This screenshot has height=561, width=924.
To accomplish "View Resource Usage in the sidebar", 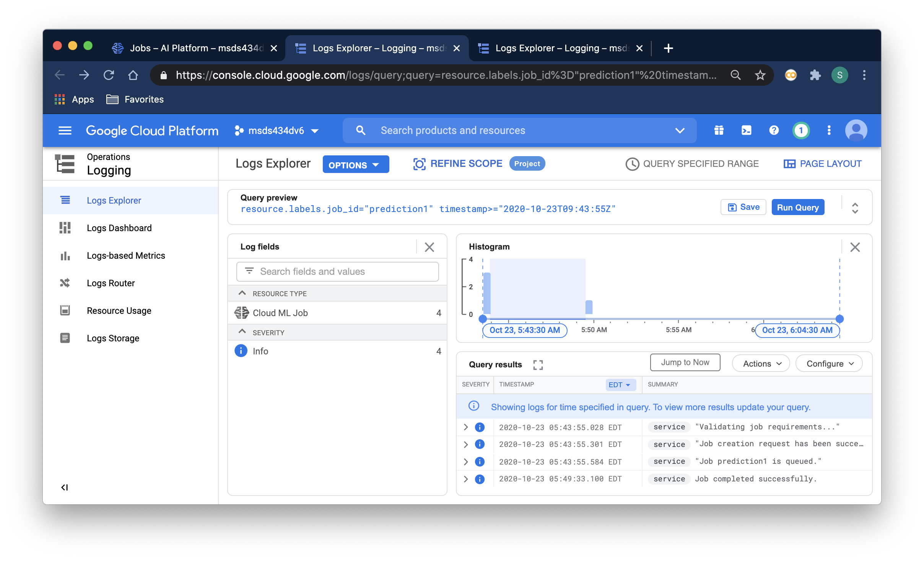I will [119, 310].
